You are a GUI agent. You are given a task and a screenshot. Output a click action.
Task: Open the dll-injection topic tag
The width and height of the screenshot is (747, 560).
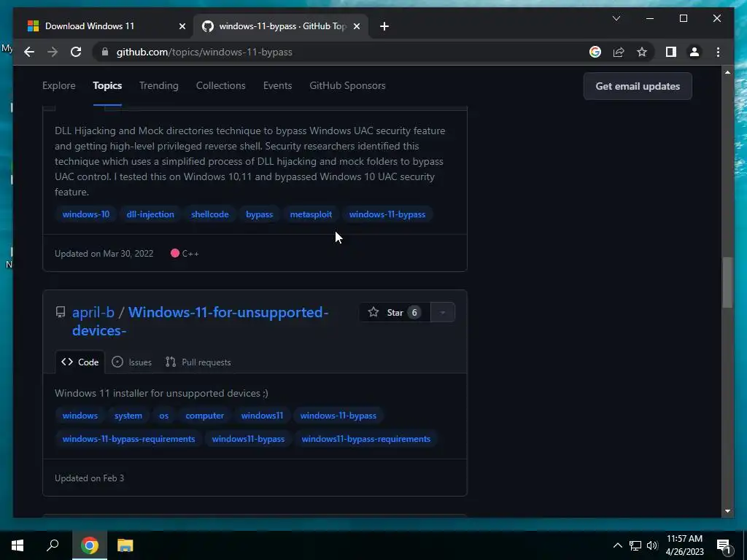pos(150,214)
